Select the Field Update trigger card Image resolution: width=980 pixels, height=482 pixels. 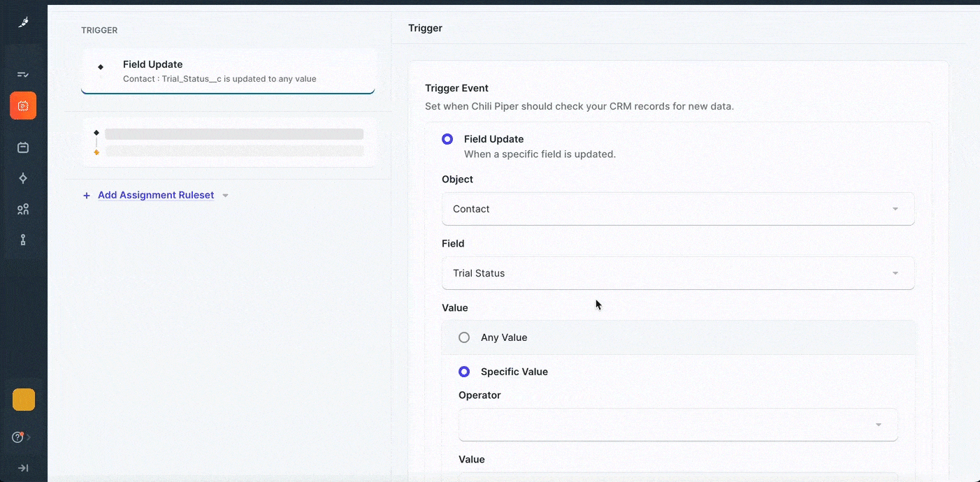coord(228,71)
